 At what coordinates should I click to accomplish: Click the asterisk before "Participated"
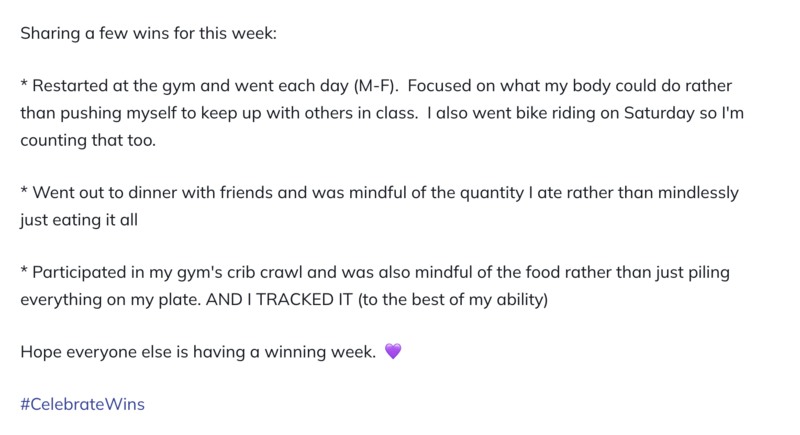tap(24, 270)
